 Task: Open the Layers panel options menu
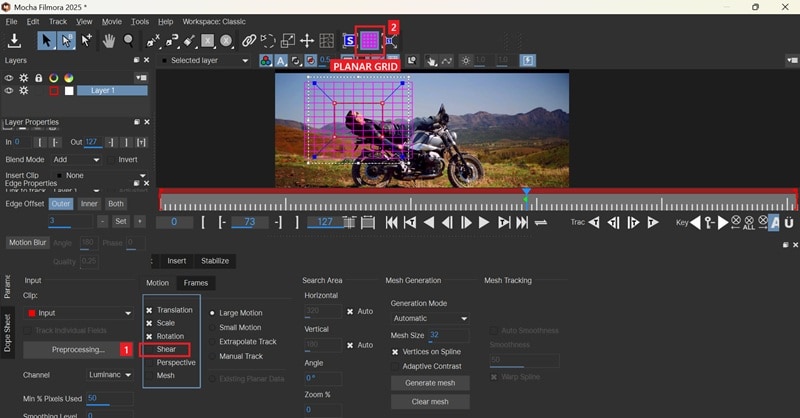point(141,78)
